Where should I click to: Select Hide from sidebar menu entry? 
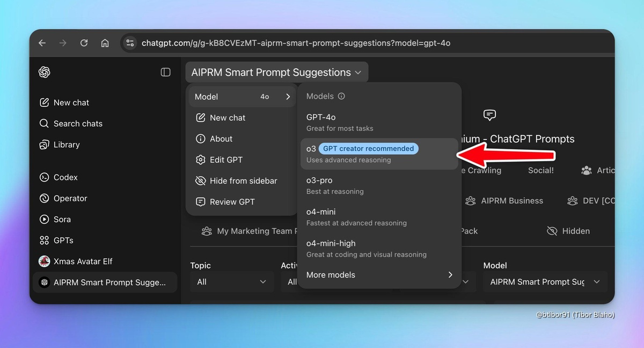point(242,181)
